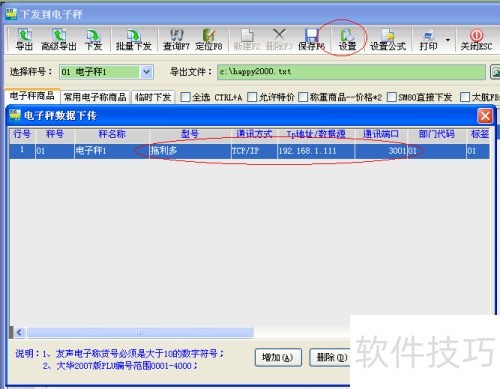This screenshot has height=389, width=500.
Task: Select the TCP/IP communication cell
Action: click(x=254, y=151)
